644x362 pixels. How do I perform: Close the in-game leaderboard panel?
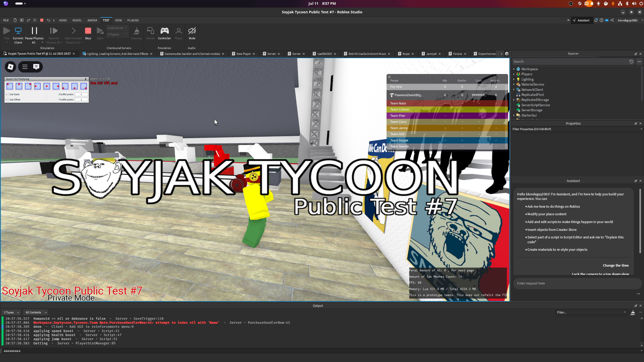click(389, 77)
